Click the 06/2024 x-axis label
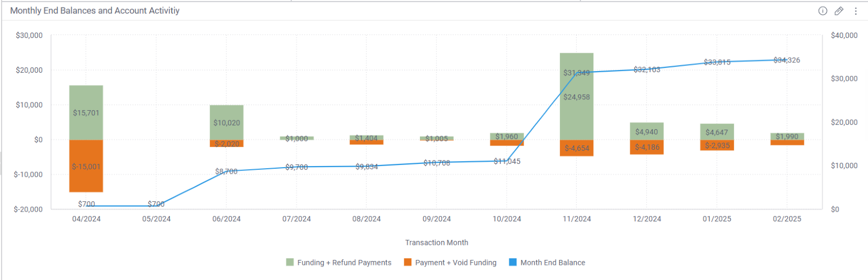This screenshot has height=280, width=868. (227, 219)
